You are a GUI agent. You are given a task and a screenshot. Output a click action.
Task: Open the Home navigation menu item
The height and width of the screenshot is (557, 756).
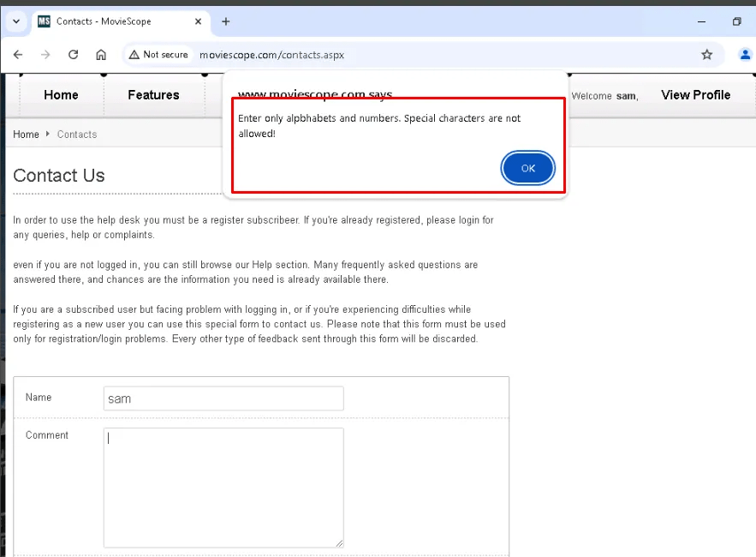click(x=61, y=95)
